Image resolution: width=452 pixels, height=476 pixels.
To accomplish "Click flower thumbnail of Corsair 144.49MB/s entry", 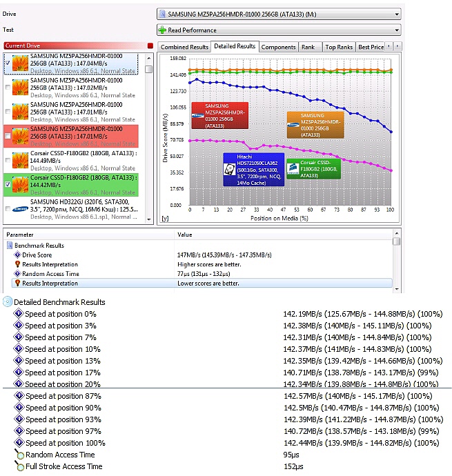I will [20, 160].
